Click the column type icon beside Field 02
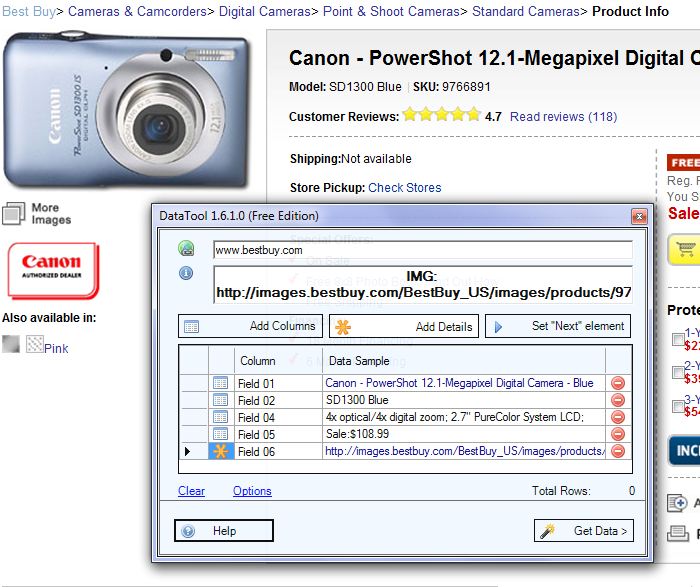700x587 pixels. pos(220,400)
